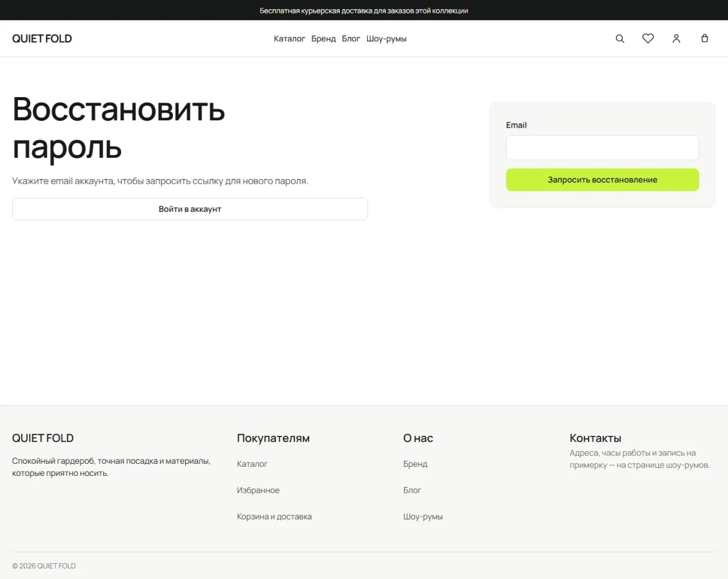
Task: Click the Укажите email аккаунта instruction text
Action: (x=160, y=181)
